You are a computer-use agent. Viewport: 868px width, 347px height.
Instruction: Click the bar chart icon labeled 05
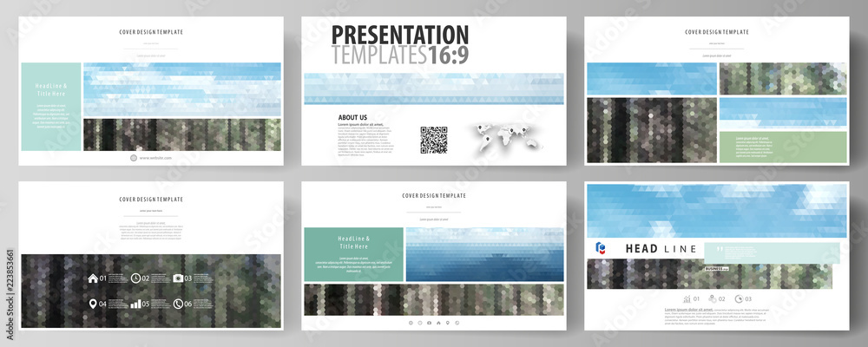click(135, 304)
